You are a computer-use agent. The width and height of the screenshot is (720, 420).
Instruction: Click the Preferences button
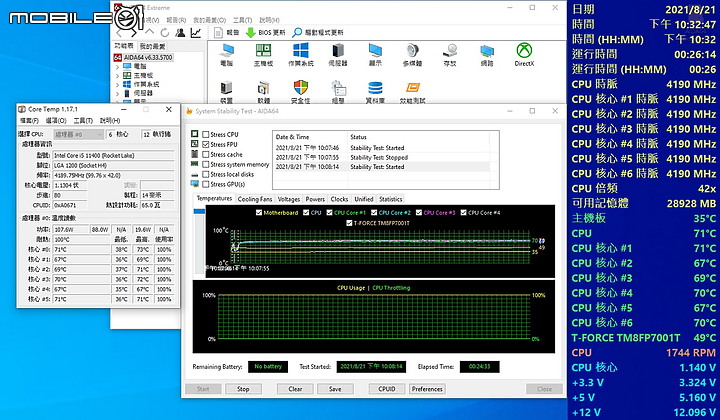click(x=427, y=389)
